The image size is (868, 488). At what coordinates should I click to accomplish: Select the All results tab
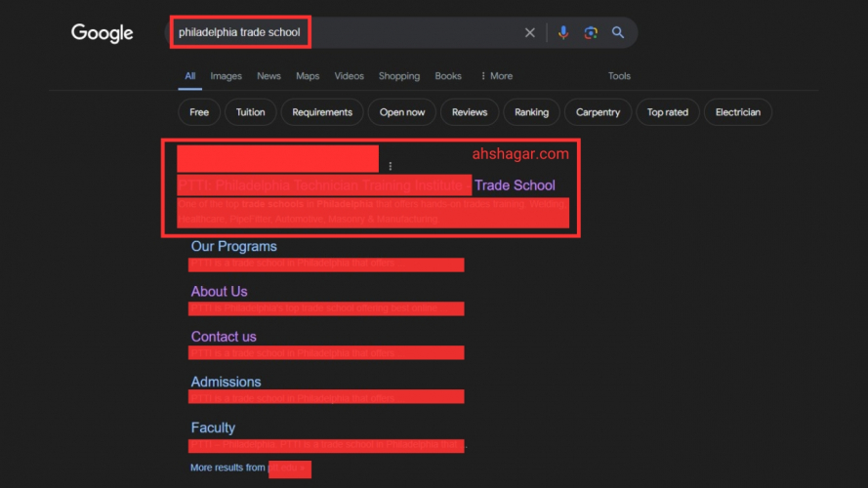[x=189, y=76]
